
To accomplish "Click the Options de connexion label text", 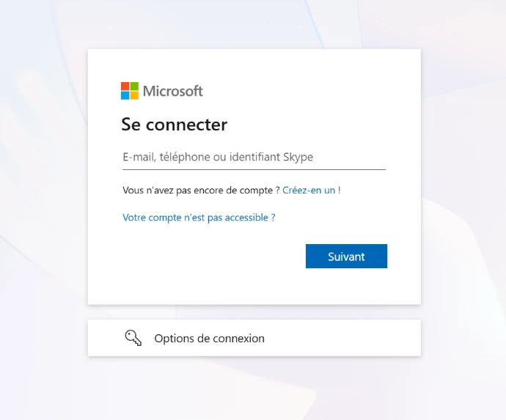I will pos(209,339).
